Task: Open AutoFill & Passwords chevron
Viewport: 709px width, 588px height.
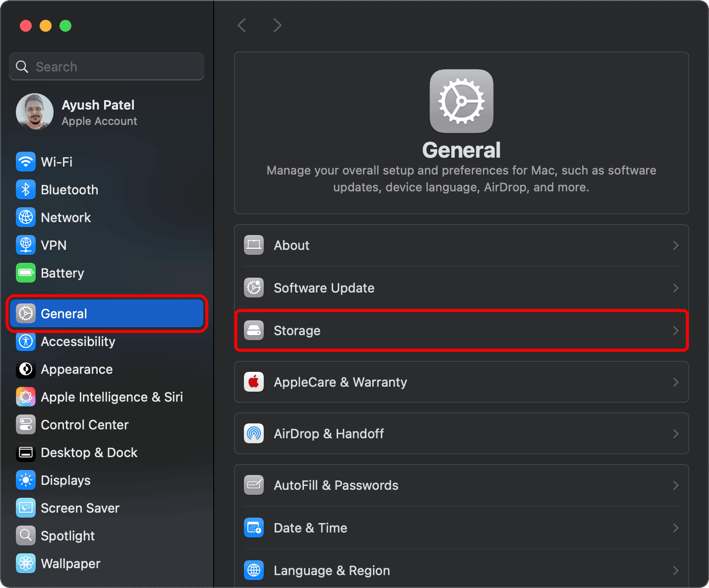Action: (x=675, y=485)
